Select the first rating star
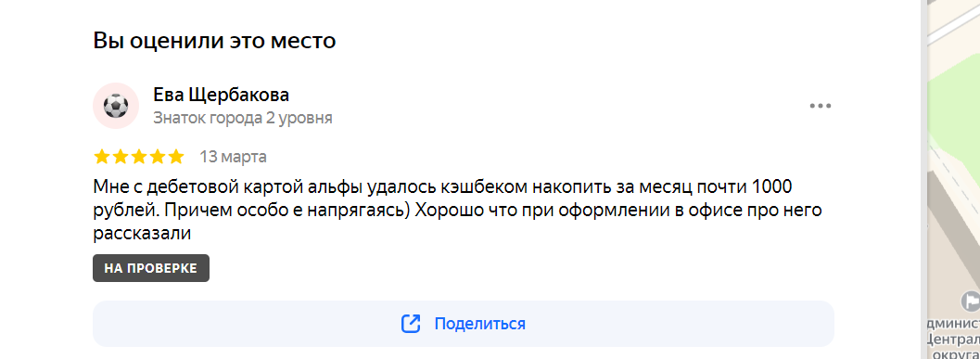 [102, 157]
